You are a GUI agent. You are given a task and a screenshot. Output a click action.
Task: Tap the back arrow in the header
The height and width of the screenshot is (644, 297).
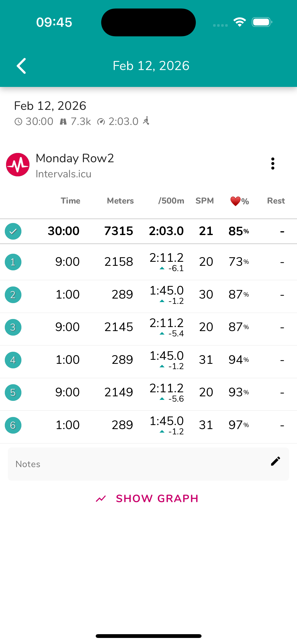21,66
